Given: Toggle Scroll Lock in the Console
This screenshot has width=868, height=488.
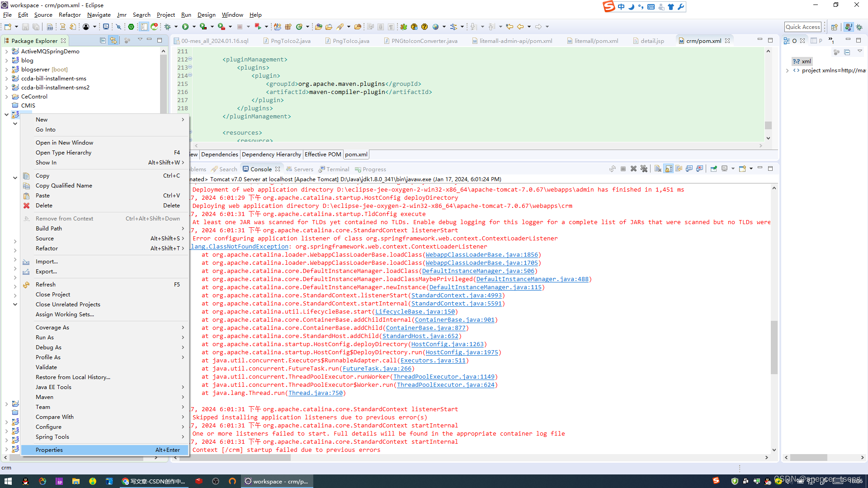Looking at the screenshot, I should point(669,169).
